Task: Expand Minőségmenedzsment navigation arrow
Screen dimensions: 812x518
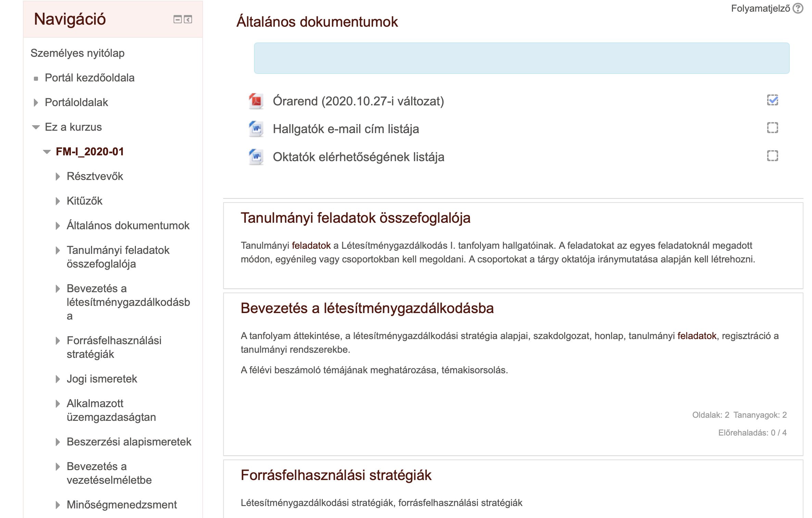Action: (58, 505)
